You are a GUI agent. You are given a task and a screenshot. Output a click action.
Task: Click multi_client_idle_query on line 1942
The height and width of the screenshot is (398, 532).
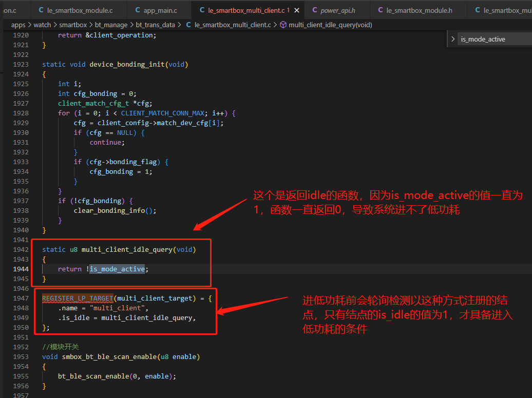tap(127, 249)
